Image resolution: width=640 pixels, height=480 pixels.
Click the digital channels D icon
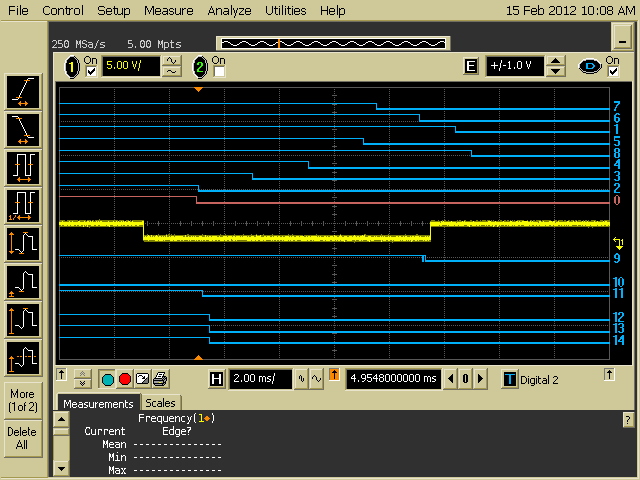pyautogui.click(x=590, y=66)
